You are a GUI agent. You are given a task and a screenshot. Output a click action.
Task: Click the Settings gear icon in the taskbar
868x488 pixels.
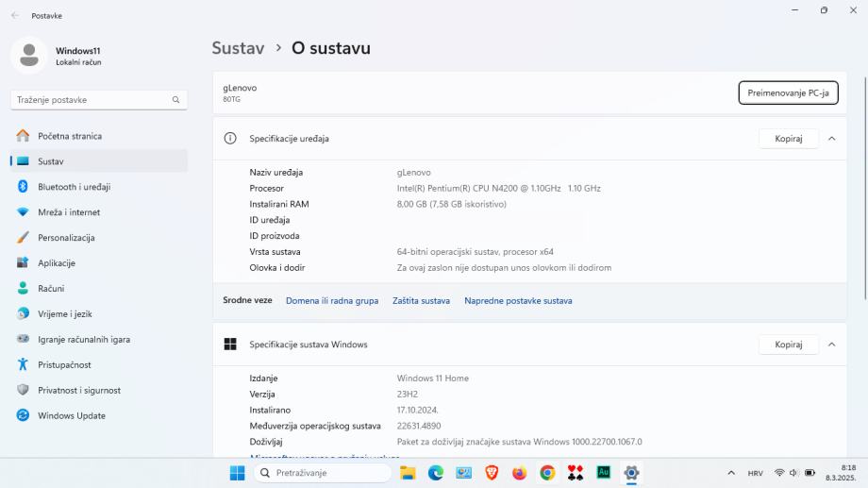pos(631,473)
